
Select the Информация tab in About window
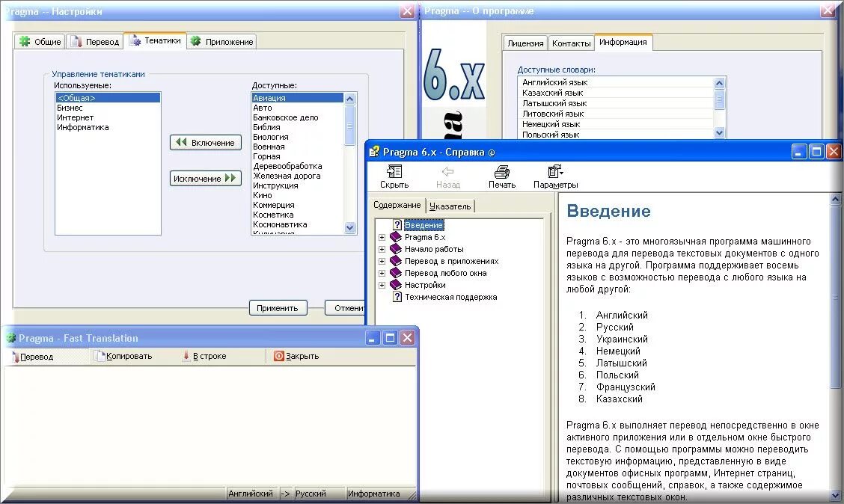tap(623, 42)
